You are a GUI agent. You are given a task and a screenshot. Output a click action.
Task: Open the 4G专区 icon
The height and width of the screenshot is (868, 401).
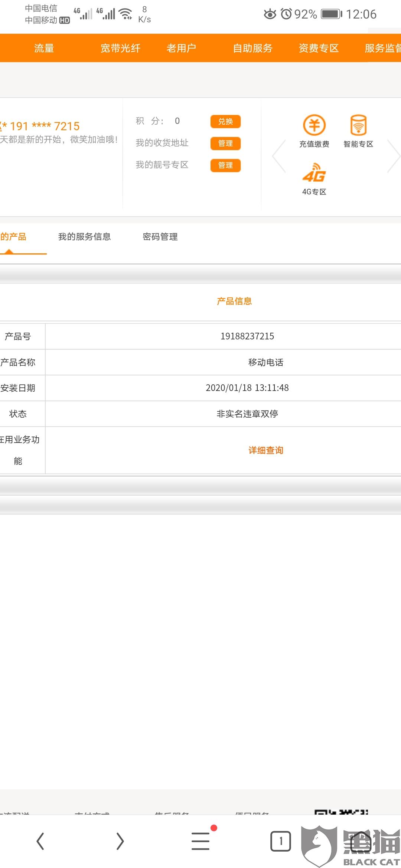pyautogui.click(x=314, y=179)
